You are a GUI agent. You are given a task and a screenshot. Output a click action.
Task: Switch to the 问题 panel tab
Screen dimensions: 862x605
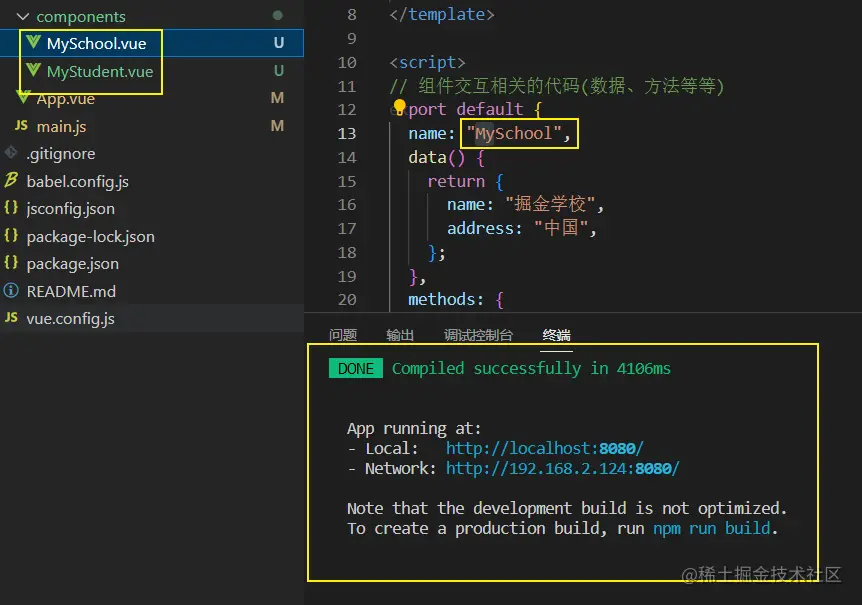pyautogui.click(x=343, y=335)
